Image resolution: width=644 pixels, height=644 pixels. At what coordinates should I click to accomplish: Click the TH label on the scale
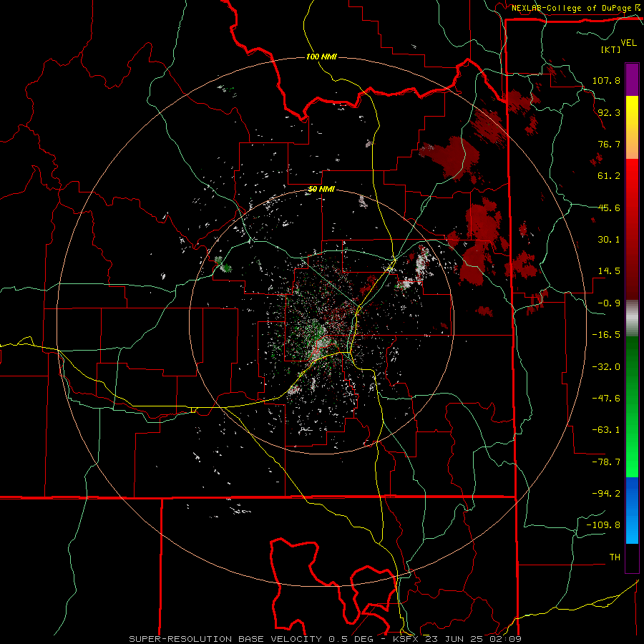(x=615, y=557)
